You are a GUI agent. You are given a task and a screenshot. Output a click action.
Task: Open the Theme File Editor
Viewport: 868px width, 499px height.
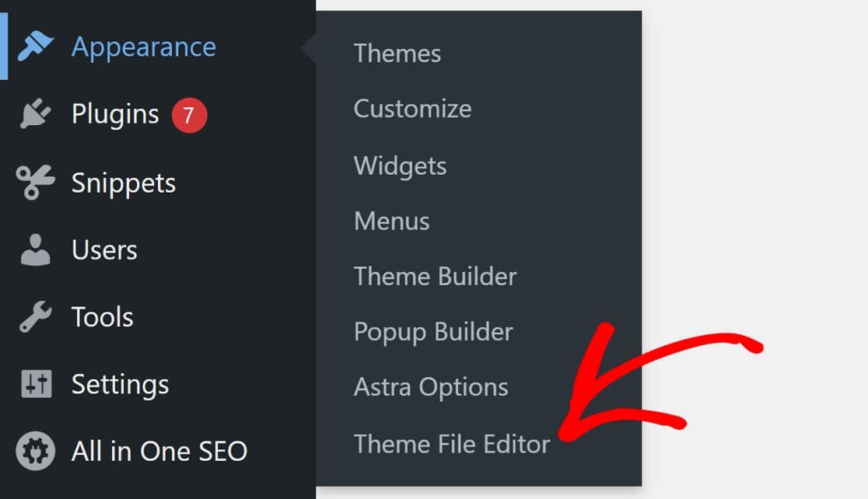(x=452, y=444)
